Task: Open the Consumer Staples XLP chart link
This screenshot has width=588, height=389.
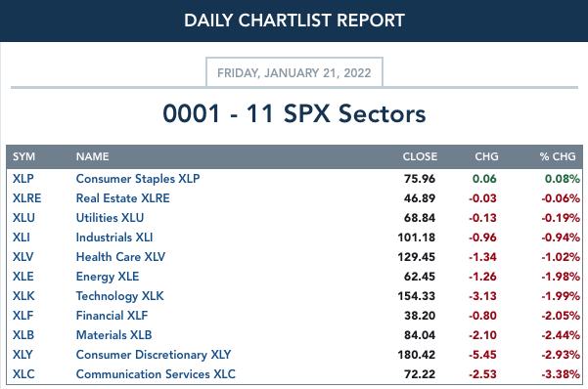Action: tap(138, 179)
